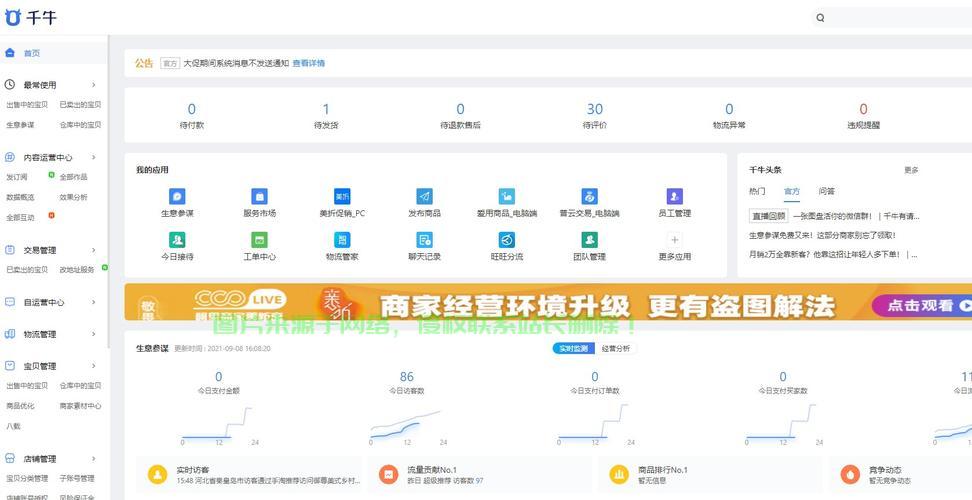The height and width of the screenshot is (500, 972).
Task: Click the yellow 实时访客 card icon
Action: (x=157, y=475)
